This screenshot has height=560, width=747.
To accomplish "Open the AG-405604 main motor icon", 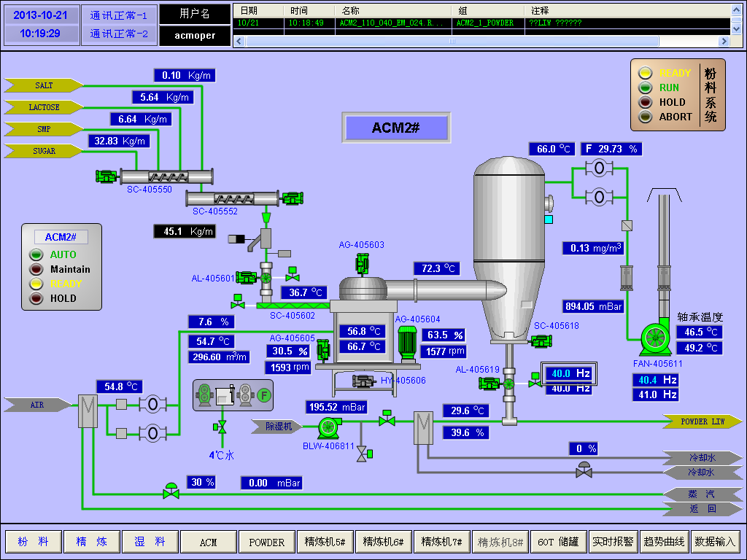I will click(x=407, y=343).
